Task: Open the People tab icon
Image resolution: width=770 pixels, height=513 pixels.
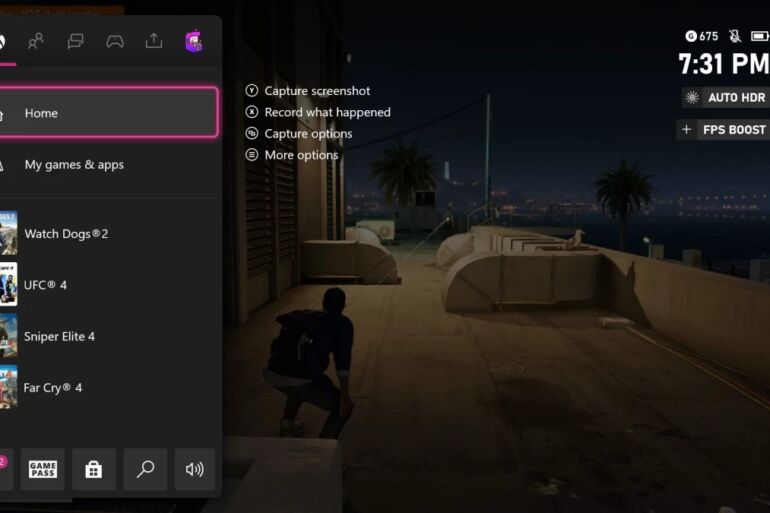Action: [36, 41]
